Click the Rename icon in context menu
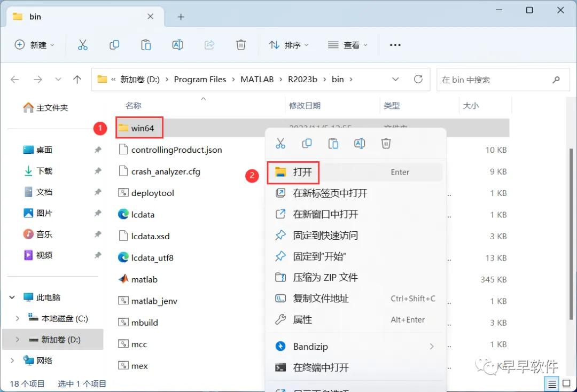 [x=360, y=143]
